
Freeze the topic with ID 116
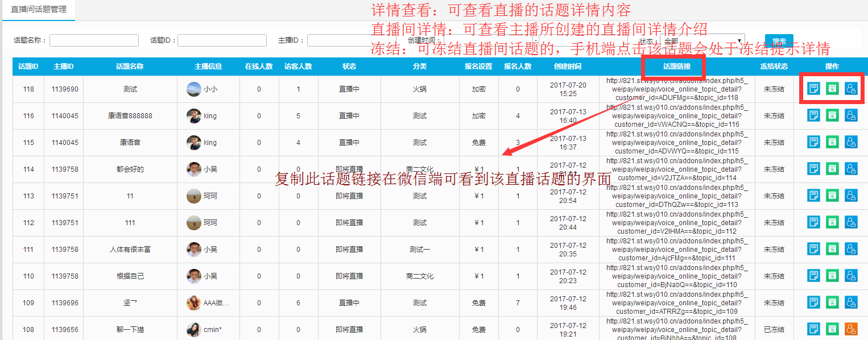point(851,115)
